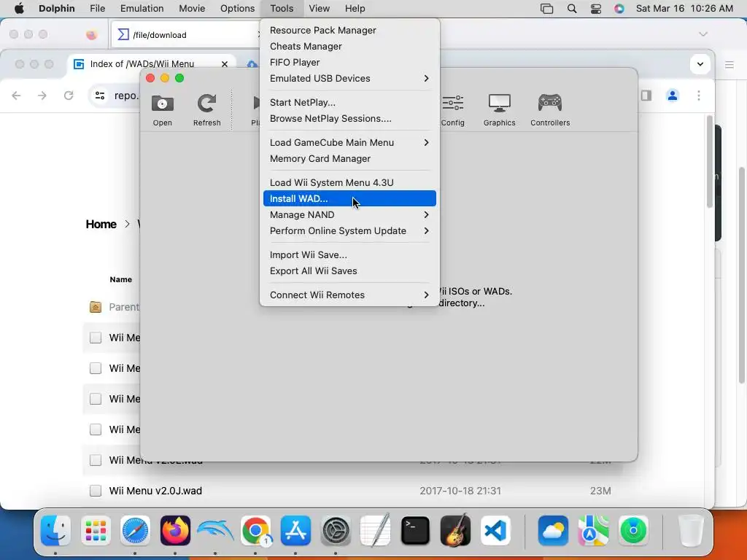Launch Safari from the dock
Screen dimensions: 747x560
(x=135, y=531)
